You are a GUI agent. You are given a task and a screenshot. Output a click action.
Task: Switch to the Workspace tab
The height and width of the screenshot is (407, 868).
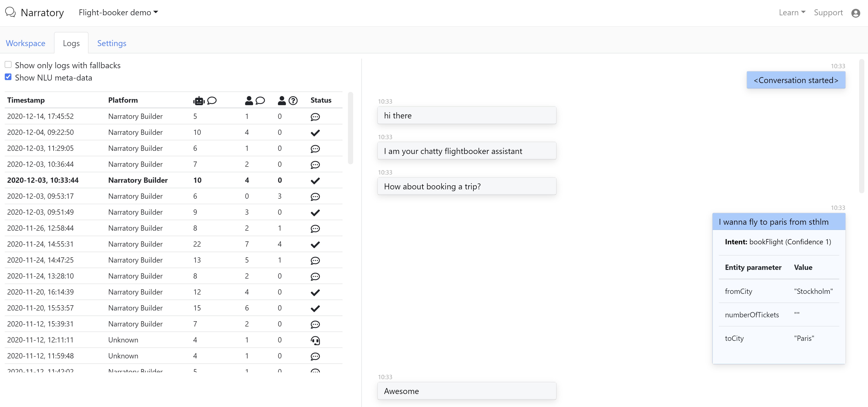pyautogui.click(x=26, y=43)
